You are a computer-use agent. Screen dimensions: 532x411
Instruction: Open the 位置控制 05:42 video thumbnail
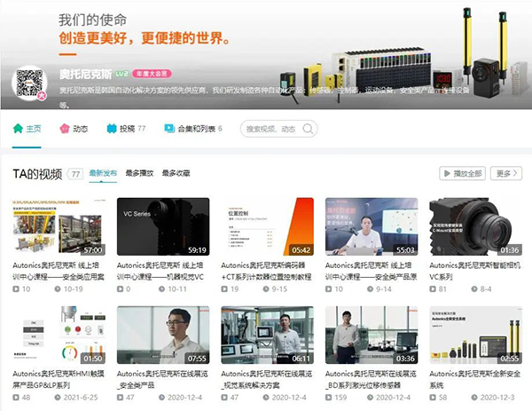268,226
